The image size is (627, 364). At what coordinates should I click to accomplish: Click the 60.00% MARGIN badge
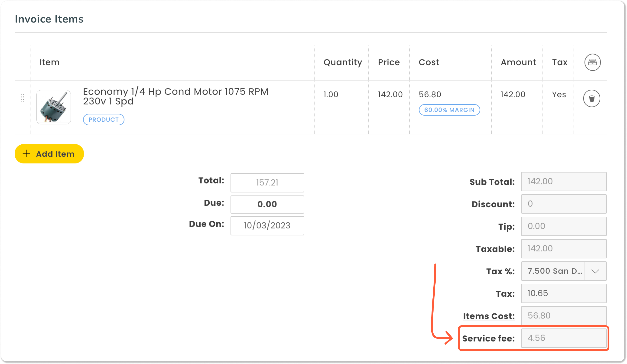coord(449,110)
